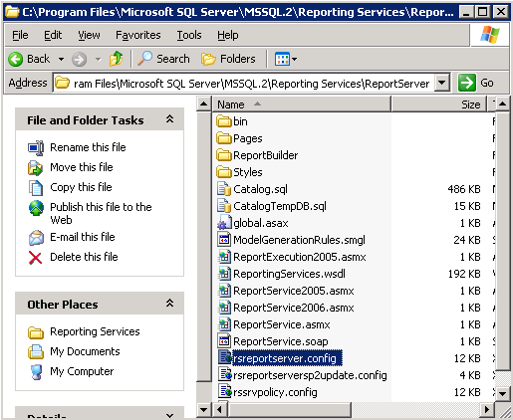Select the Styles folder icon
Viewport: 513px width, 420px height.
pos(224,172)
